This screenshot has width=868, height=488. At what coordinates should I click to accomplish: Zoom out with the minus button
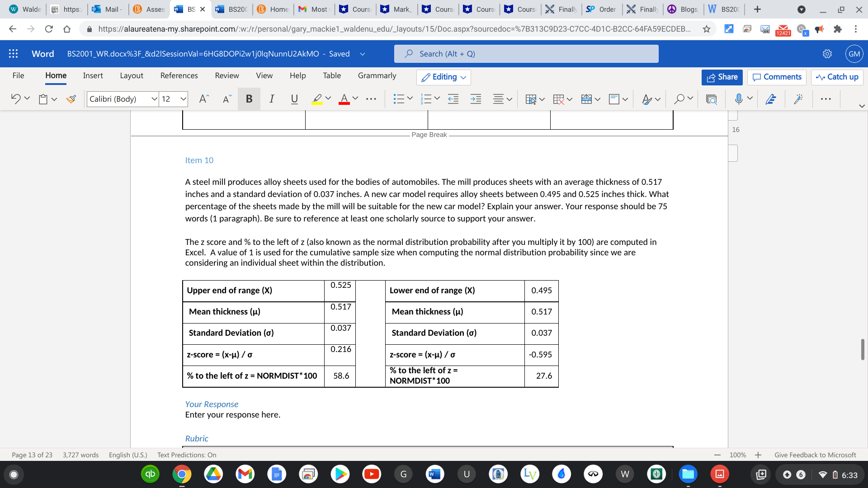pos(717,455)
